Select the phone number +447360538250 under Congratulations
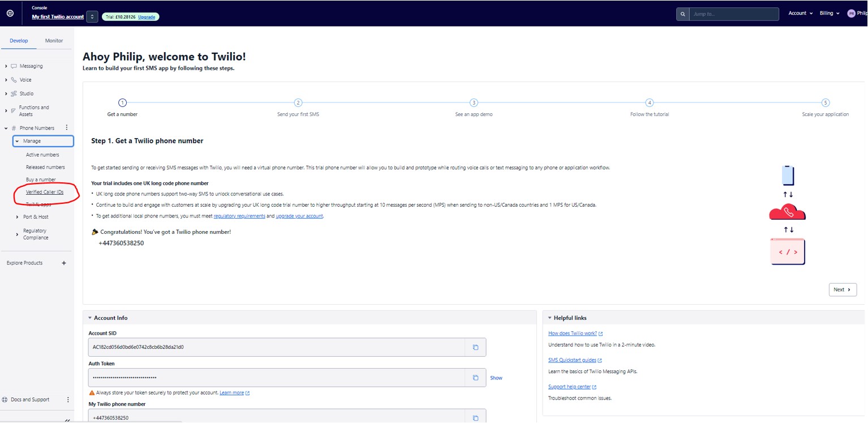 point(121,243)
